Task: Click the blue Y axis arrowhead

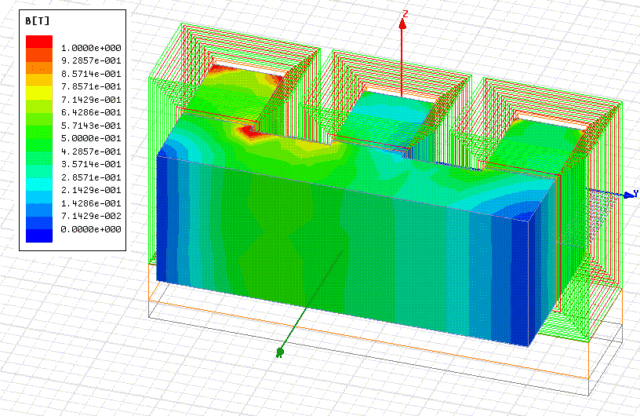Action: click(629, 196)
